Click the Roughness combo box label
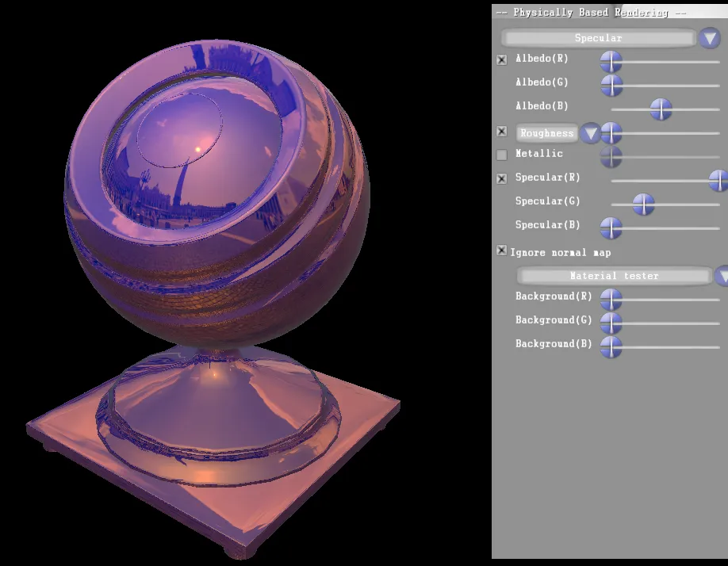Viewport: 728px width, 566px height. tap(547, 133)
